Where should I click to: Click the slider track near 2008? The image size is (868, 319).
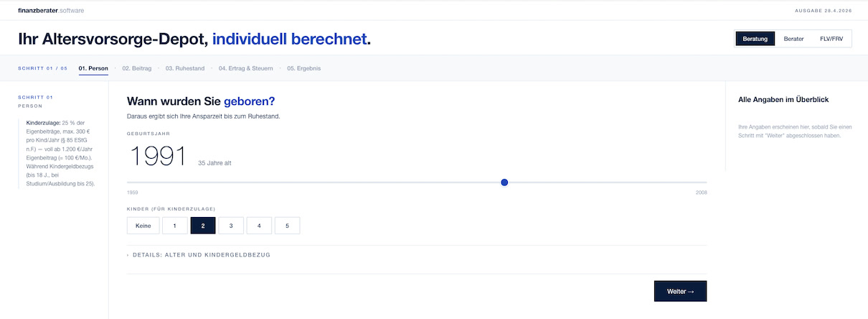(x=699, y=182)
